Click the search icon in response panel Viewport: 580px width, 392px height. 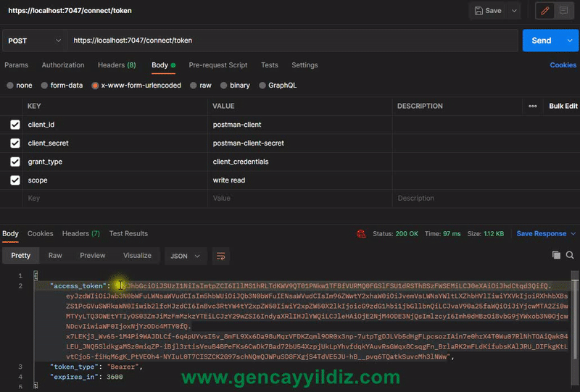(x=570, y=255)
